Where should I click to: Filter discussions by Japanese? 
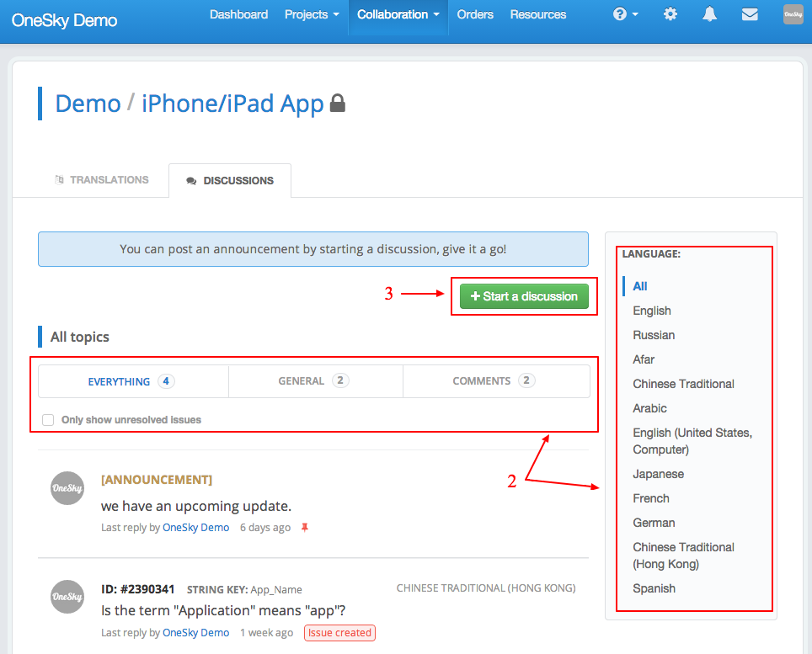[658, 474]
